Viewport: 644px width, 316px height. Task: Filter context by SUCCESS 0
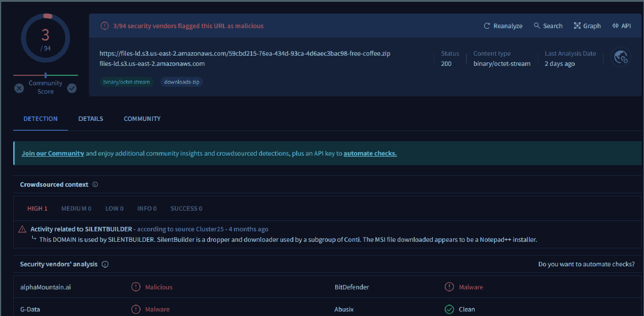coord(187,208)
